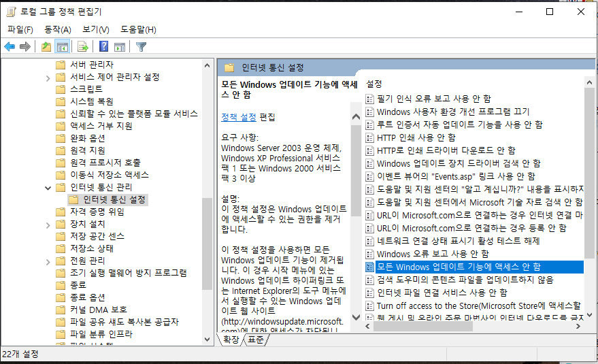Select the 인터넷 통신 설정 folder in tree

[114, 199]
